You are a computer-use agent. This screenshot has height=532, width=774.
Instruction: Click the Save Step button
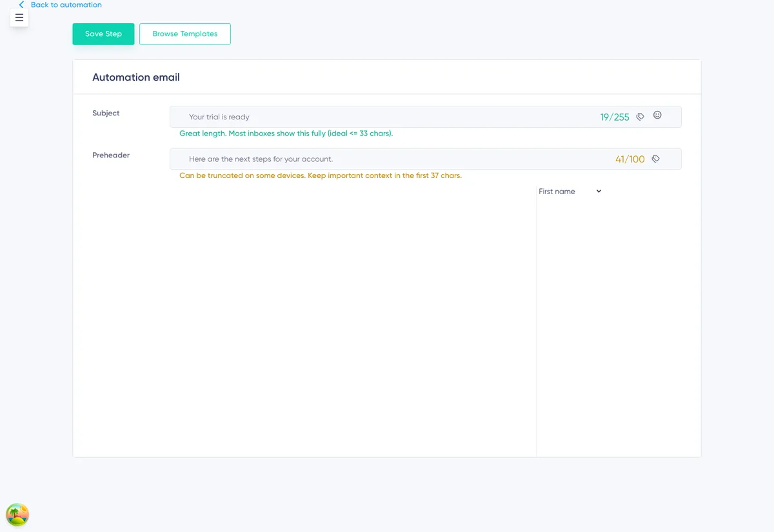tap(103, 34)
